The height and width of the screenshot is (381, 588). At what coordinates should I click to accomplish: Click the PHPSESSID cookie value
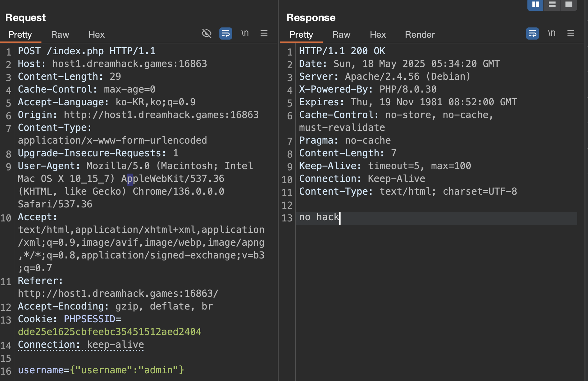pyautogui.click(x=110, y=332)
